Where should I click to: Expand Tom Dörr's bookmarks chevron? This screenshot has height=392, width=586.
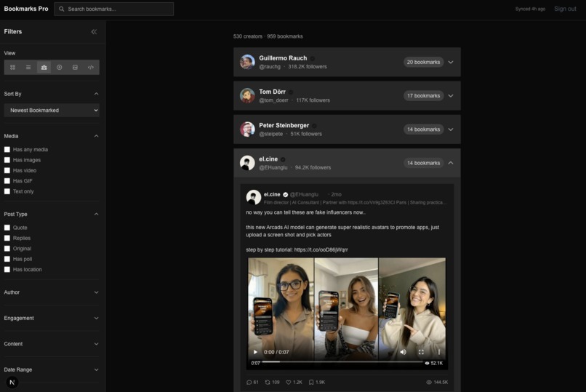(x=451, y=96)
